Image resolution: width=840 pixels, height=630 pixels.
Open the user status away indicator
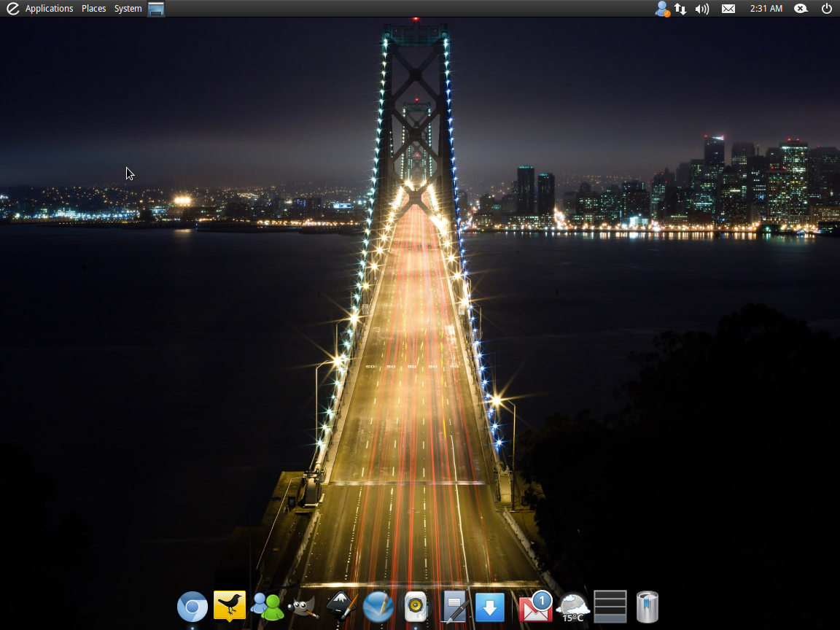663,9
